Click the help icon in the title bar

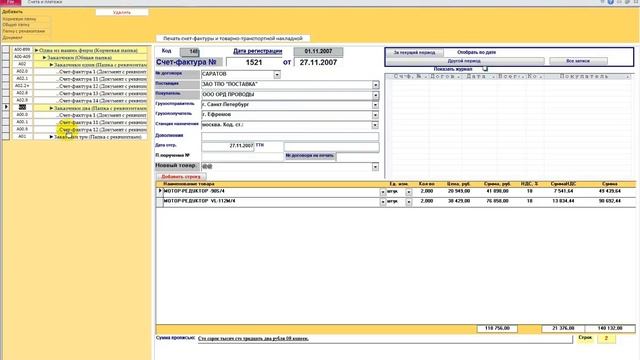point(611,2)
